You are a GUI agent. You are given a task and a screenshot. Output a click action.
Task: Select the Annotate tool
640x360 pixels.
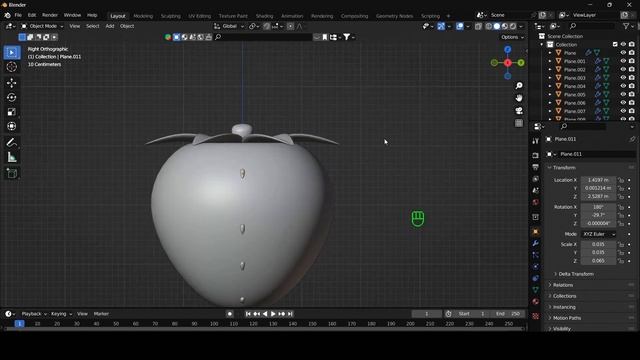pyautogui.click(x=12, y=142)
